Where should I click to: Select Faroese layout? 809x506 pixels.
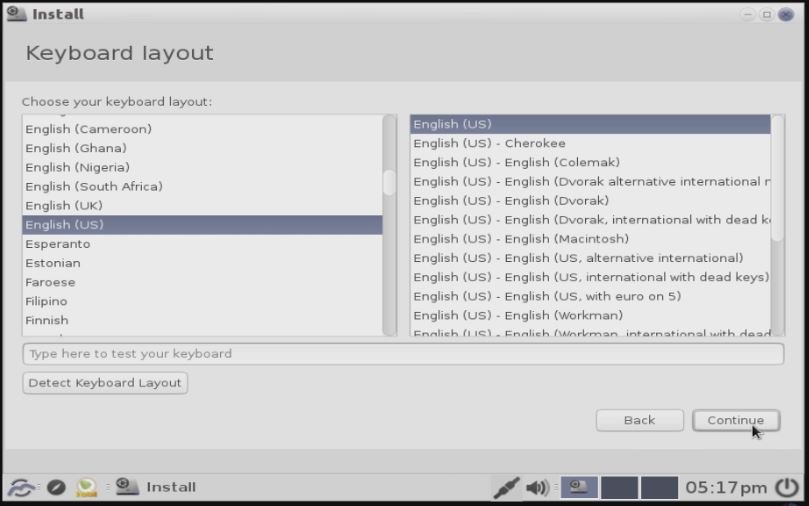202,282
